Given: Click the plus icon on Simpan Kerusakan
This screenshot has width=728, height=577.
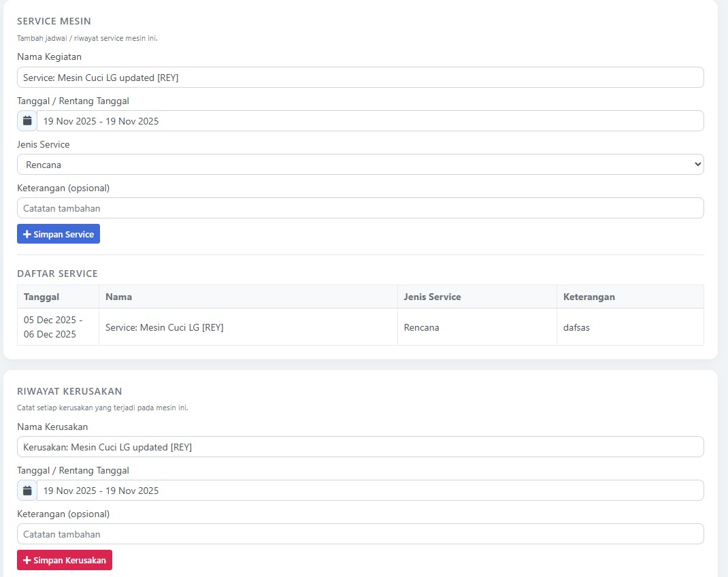Looking at the screenshot, I should click(x=27, y=560).
